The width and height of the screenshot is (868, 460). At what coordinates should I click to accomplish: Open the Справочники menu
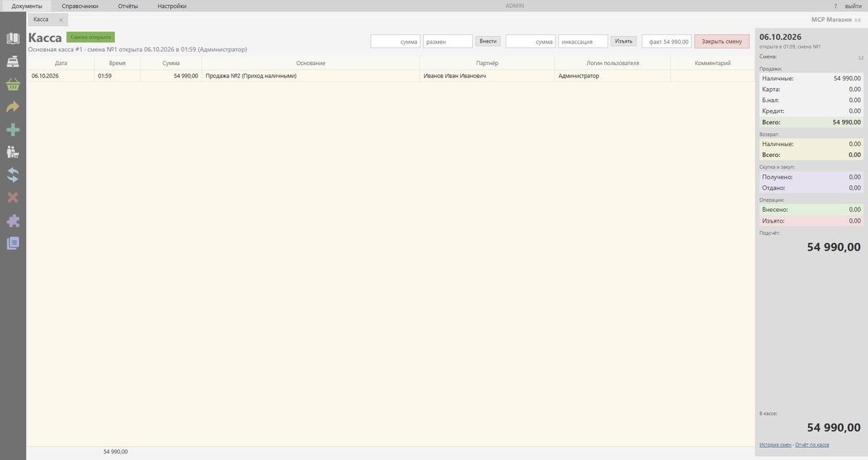pyautogui.click(x=80, y=6)
